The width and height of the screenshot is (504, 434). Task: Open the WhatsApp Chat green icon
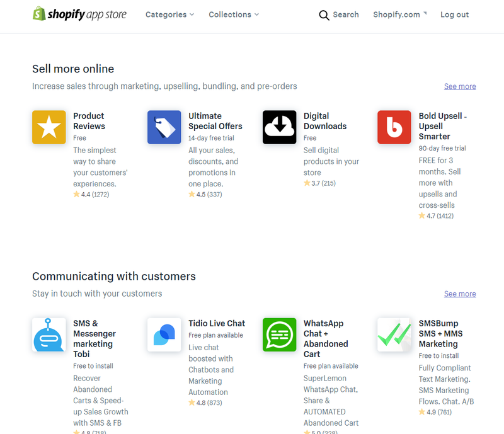coord(279,334)
